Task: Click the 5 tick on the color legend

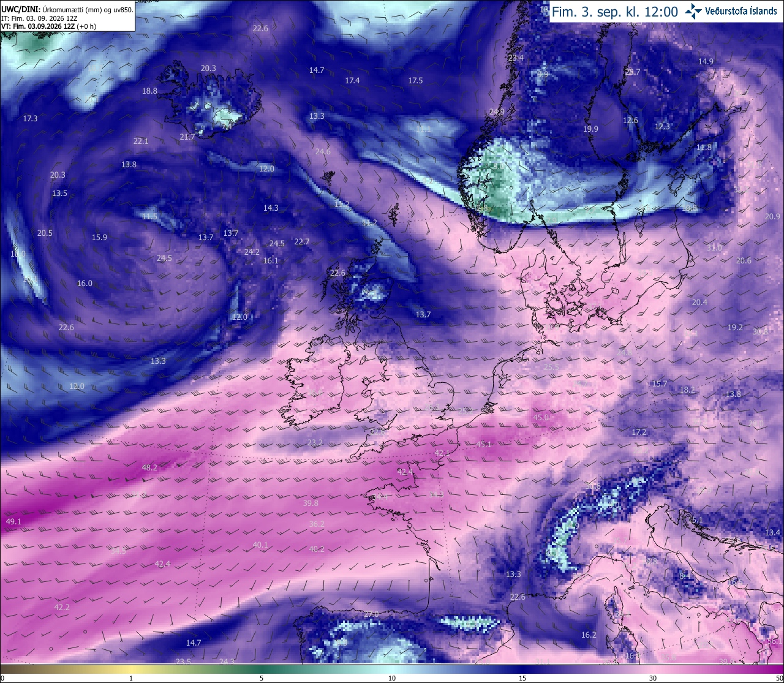Action: click(262, 678)
